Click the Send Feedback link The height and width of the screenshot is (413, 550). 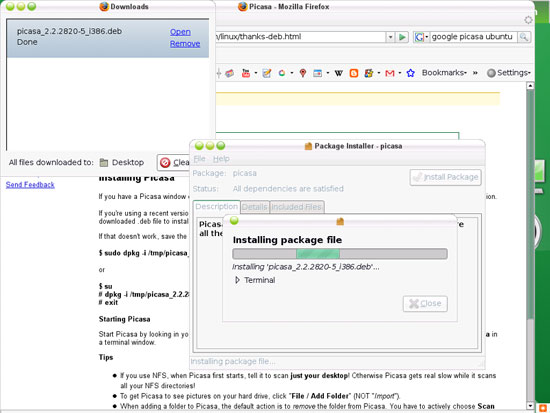click(x=30, y=185)
